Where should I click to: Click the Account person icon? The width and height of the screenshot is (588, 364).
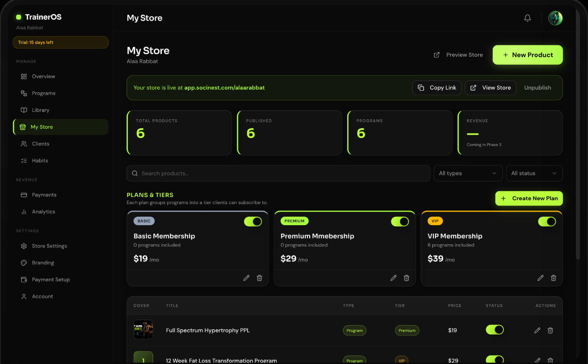click(24, 296)
